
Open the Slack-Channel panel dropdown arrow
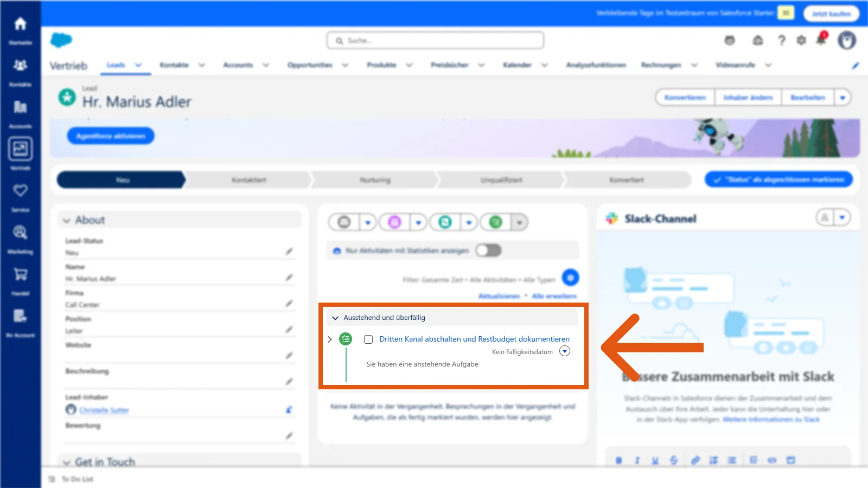click(x=842, y=217)
